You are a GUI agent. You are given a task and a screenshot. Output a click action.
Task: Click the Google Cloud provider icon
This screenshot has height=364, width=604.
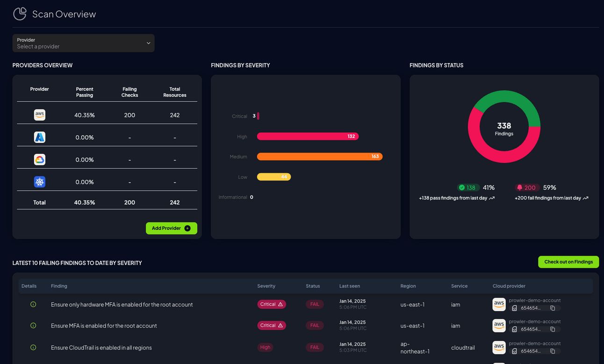(40, 159)
